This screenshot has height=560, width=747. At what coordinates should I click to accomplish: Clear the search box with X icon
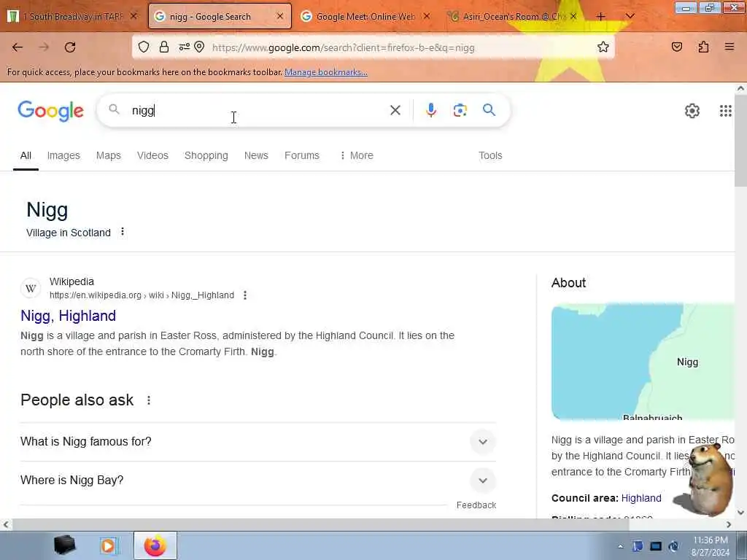click(395, 111)
